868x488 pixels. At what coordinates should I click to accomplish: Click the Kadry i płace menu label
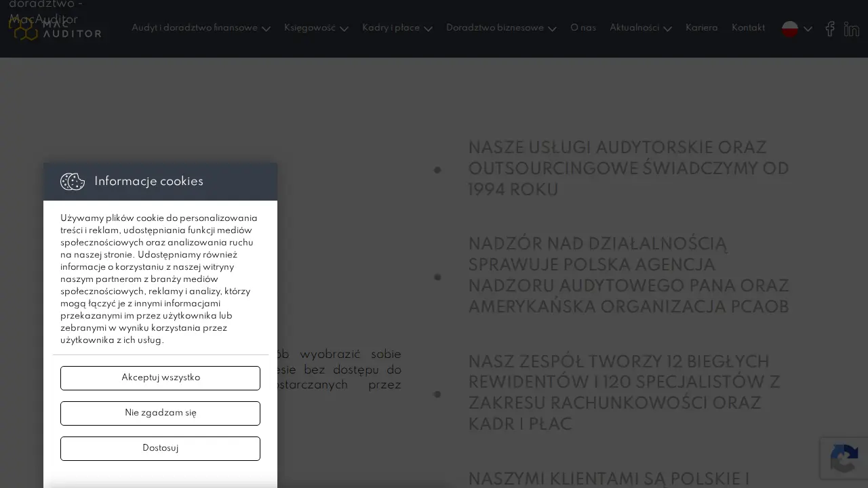click(x=391, y=28)
